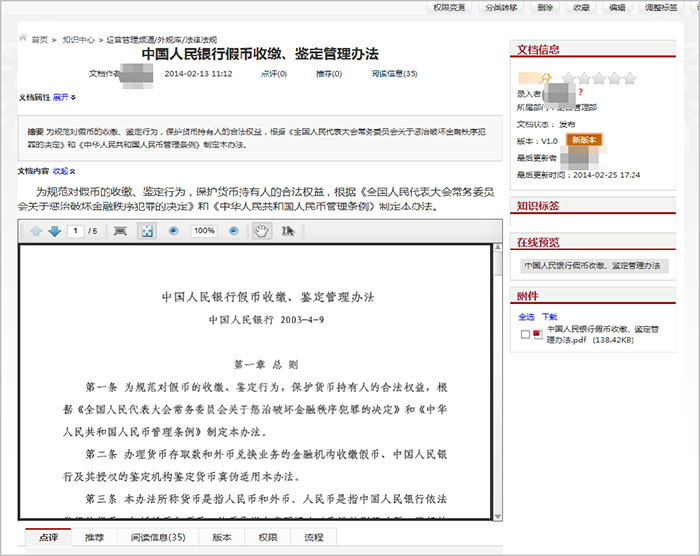700x556 pixels.
Task: Click the 收藏 top button
Action: tap(581, 7)
